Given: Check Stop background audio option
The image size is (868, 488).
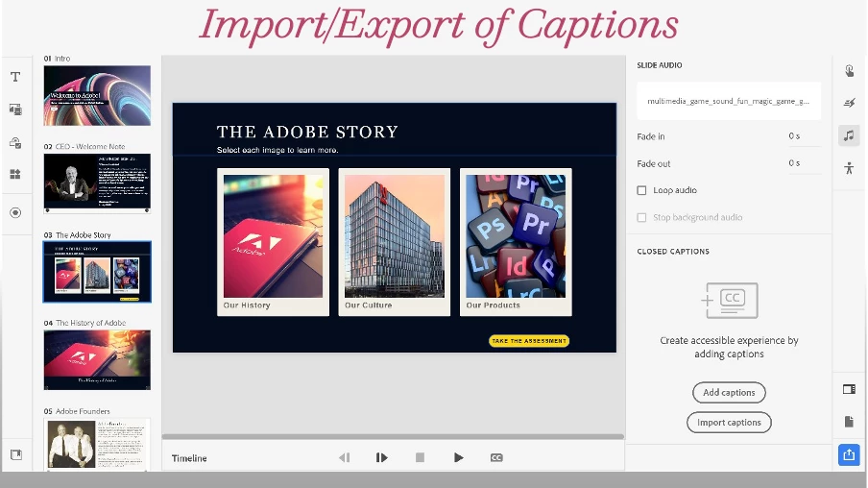Looking at the screenshot, I should pyautogui.click(x=641, y=218).
